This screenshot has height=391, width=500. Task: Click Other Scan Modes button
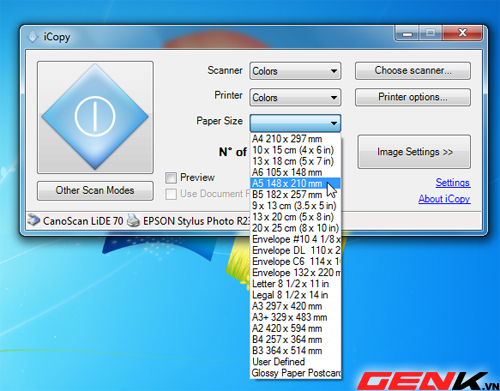95,191
